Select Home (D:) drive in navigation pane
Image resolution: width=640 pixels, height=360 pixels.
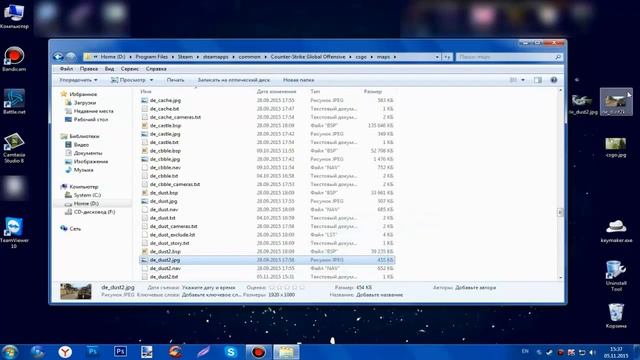pos(86,203)
